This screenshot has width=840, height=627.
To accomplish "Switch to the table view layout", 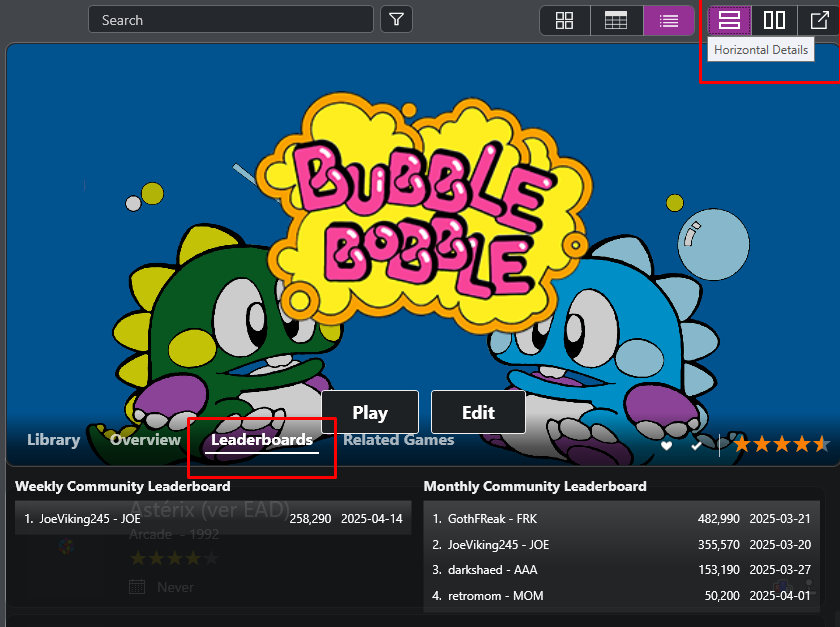I will tap(616, 20).
